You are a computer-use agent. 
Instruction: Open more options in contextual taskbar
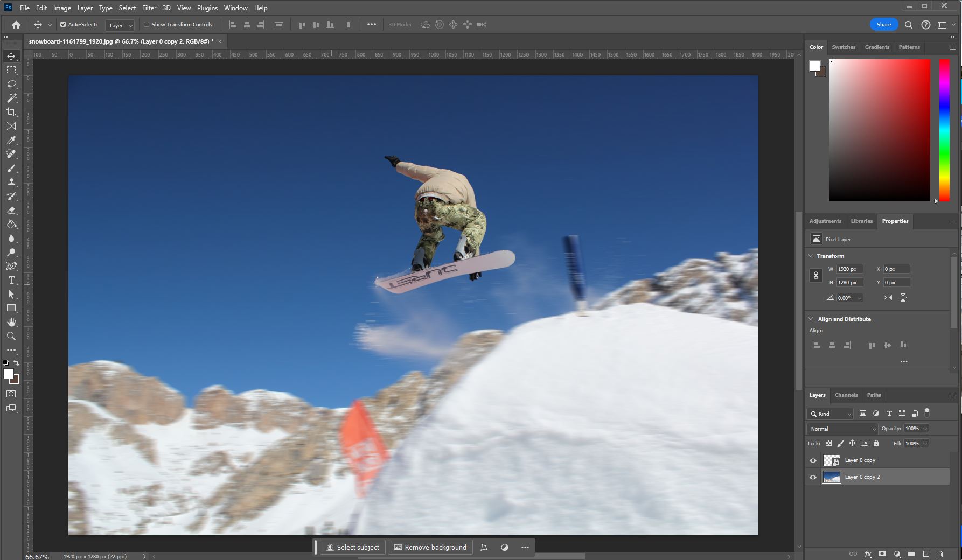pyautogui.click(x=525, y=548)
